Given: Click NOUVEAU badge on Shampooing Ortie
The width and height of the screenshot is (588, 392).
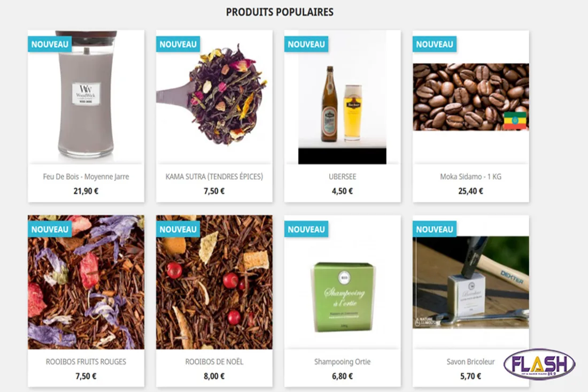Looking at the screenshot, I should click(x=306, y=229).
